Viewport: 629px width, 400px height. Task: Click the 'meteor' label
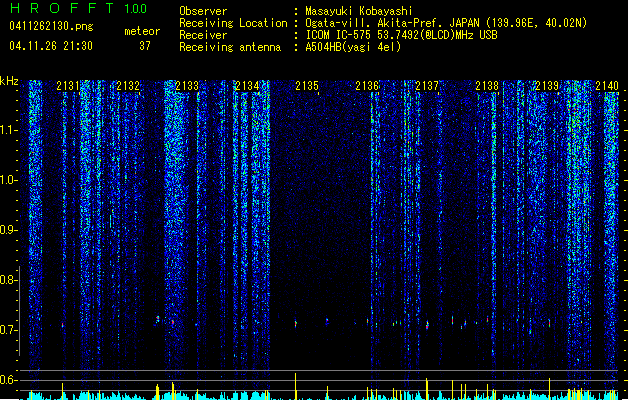pos(142,31)
